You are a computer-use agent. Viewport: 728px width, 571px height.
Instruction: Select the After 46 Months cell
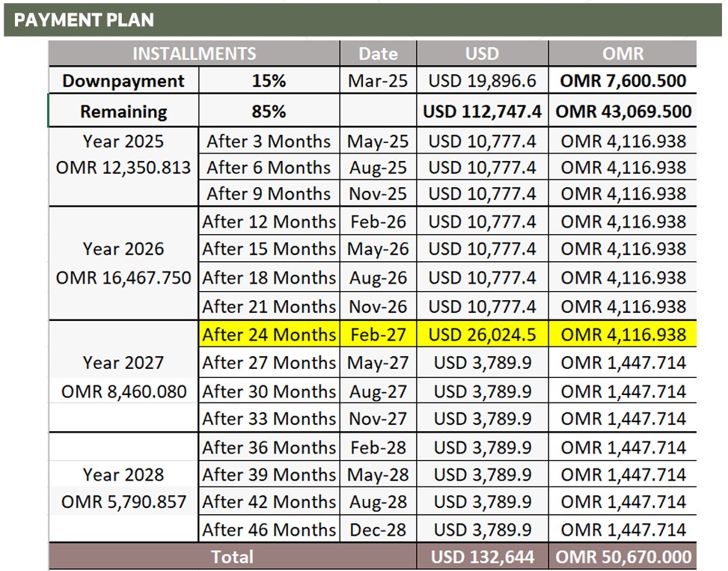269,529
